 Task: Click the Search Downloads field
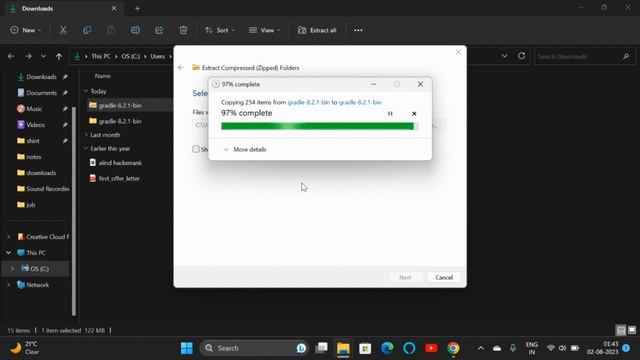pyautogui.click(x=584, y=56)
